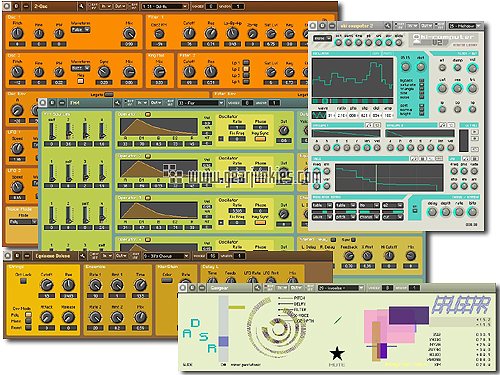Image resolution: width=500 pixels, height=375 pixels.
Task: Enable the Lp 2 filter mode button
Action: 246,69
